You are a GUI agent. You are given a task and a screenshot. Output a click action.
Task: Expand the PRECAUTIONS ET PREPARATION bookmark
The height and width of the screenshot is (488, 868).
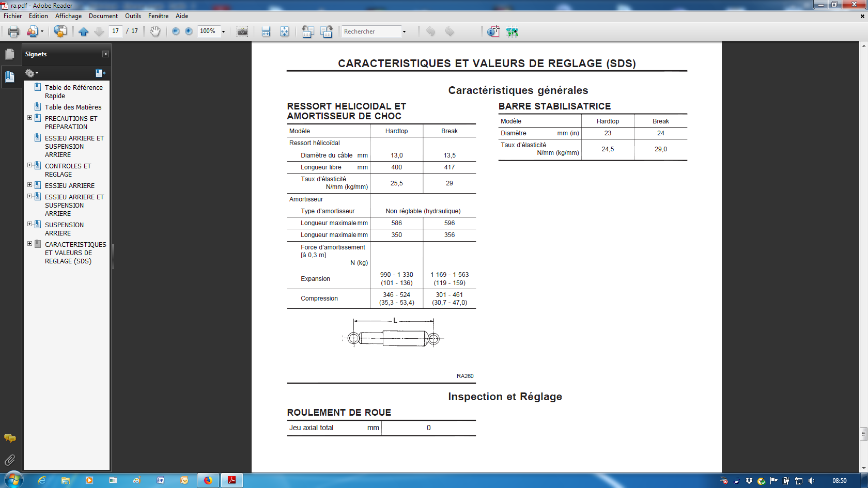click(30, 118)
